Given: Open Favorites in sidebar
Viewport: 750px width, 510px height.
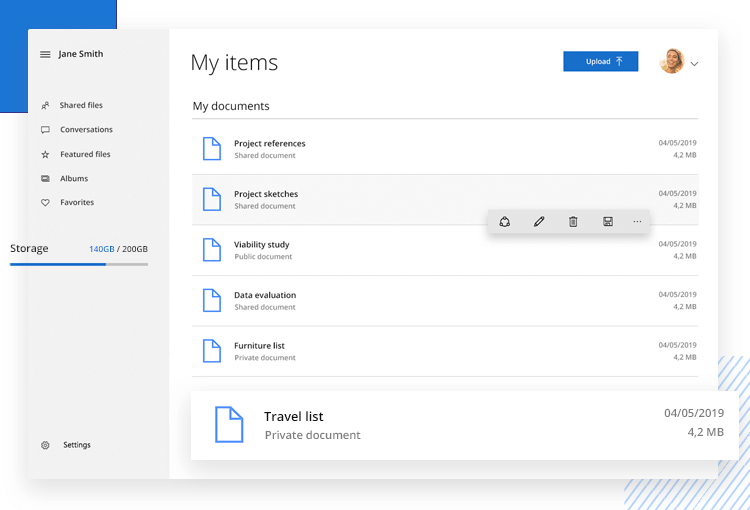Looking at the screenshot, I should click(x=77, y=202).
